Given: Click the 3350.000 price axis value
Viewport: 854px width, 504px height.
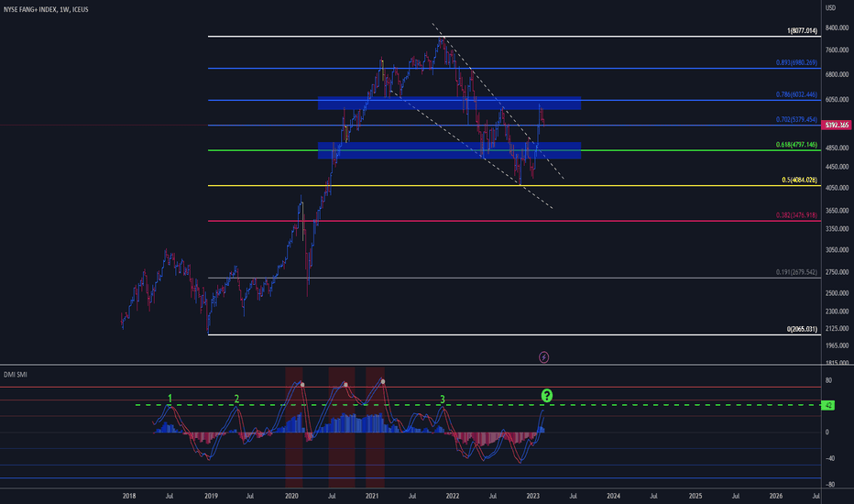Looking at the screenshot, I should pyautogui.click(x=838, y=229).
